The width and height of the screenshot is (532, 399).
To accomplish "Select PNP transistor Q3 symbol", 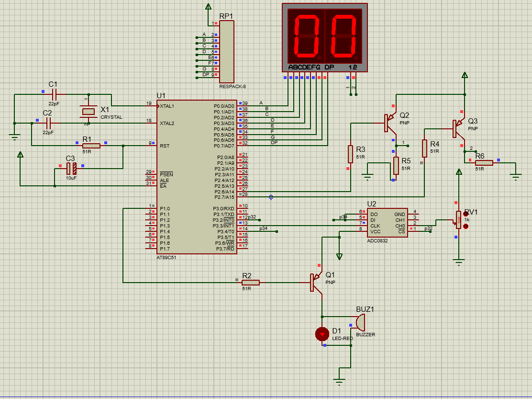I will pyautogui.click(x=459, y=129).
